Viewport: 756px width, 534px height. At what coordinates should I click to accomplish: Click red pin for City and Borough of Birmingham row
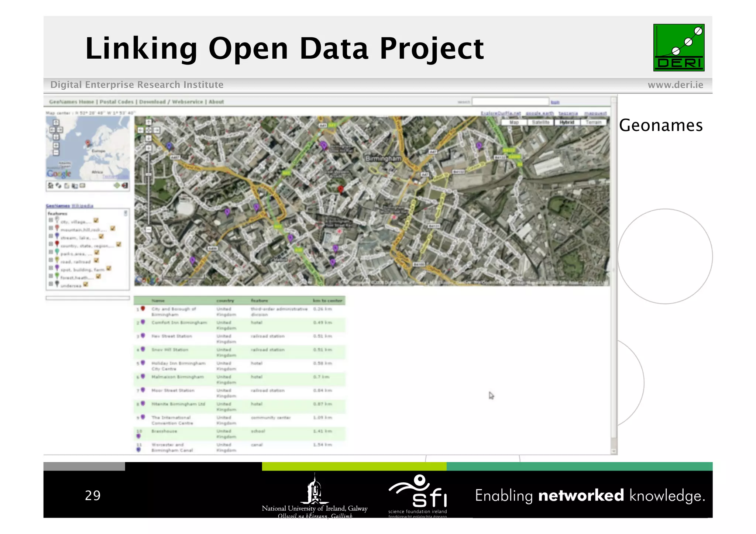(x=143, y=309)
